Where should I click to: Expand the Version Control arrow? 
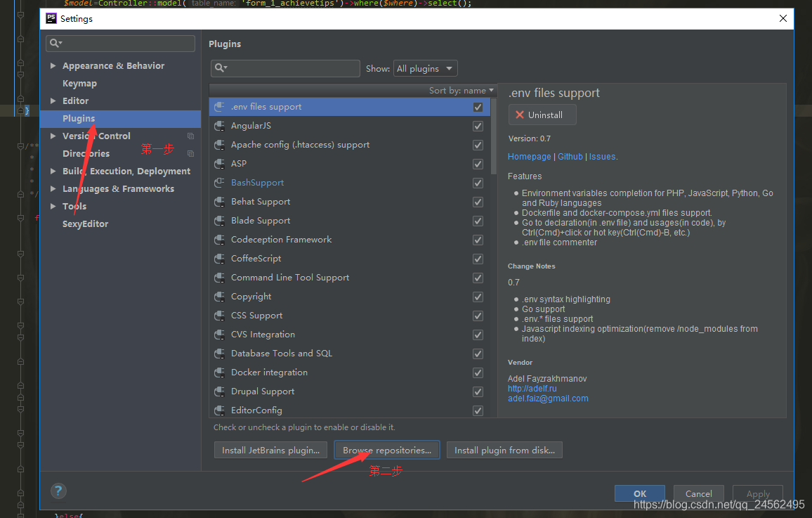(x=53, y=136)
